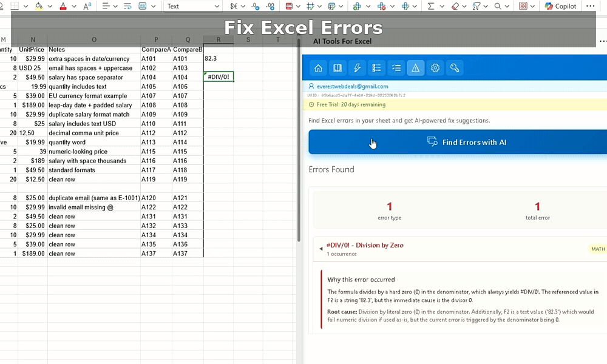This screenshot has width=607, height=364.
Task: Open the Text number format dropdown
Action: 193,6
